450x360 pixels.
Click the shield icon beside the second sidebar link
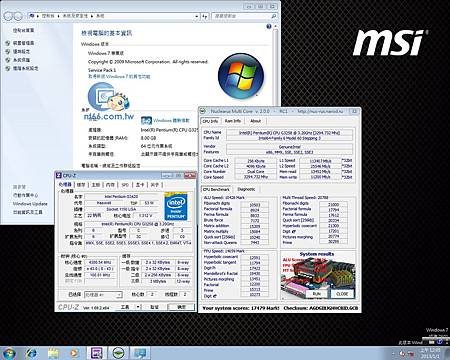pyautogui.click(x=8, y=51)
